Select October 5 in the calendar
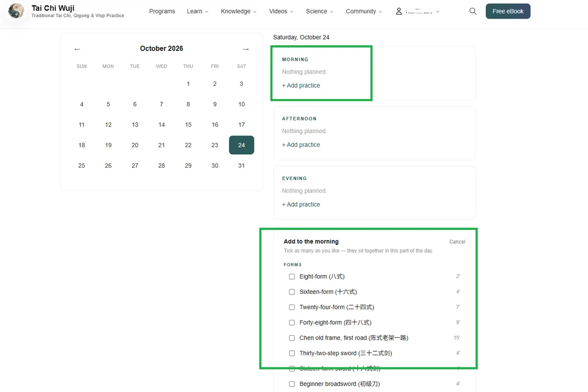 click(108, 105)
